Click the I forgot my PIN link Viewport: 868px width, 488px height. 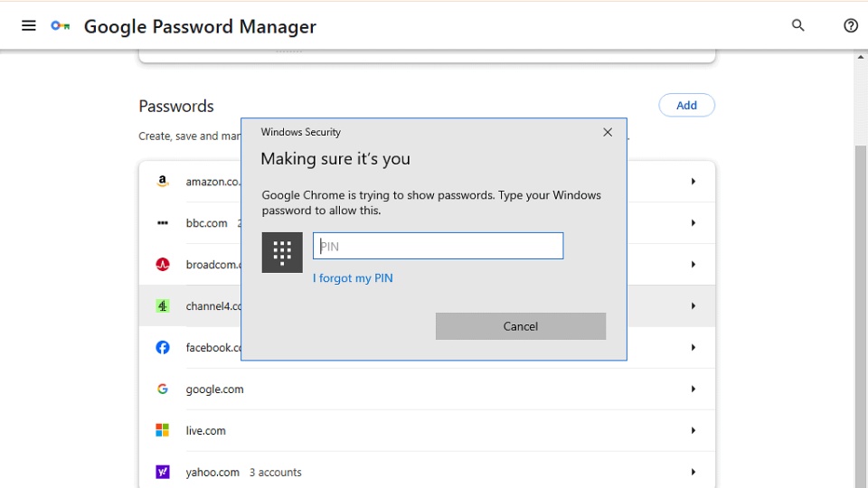(x=353, y=277)
